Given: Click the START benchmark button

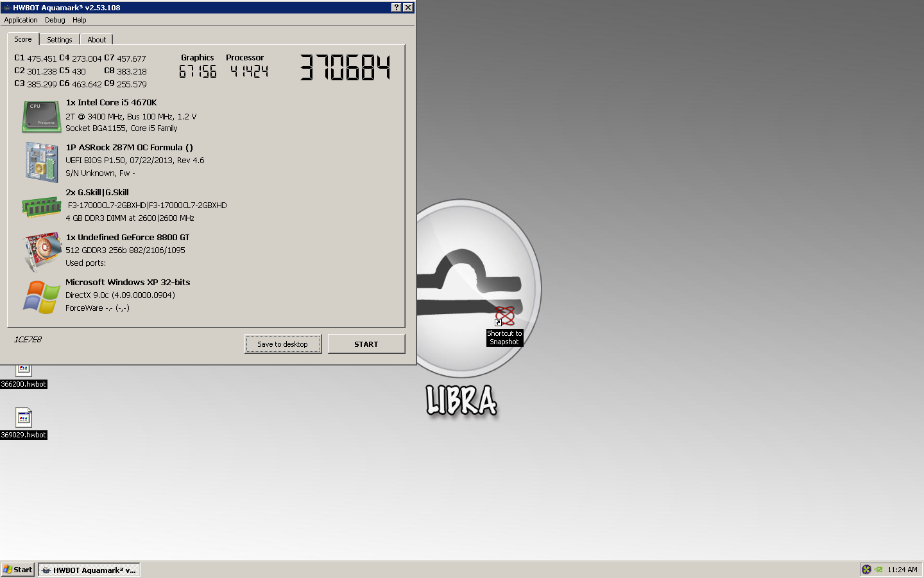Looking at the screenshot, I should click(366, 344).
